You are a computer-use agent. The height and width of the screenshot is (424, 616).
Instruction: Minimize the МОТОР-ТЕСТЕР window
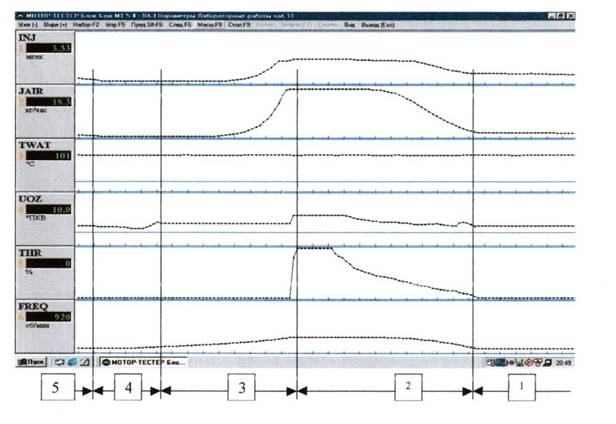point(552,16)
